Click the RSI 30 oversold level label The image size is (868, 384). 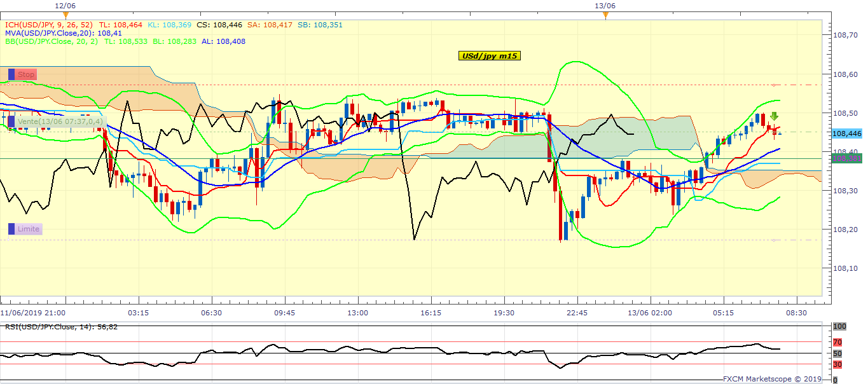(x=837, y=364)
